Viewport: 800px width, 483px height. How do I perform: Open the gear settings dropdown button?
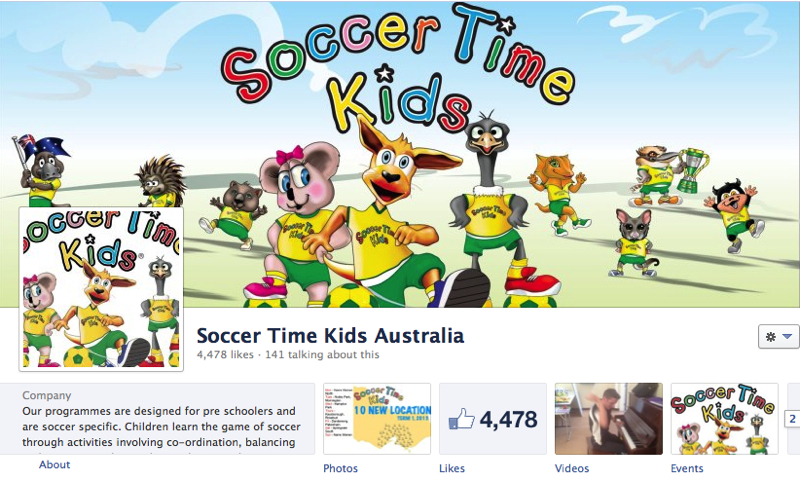[779, 337]
